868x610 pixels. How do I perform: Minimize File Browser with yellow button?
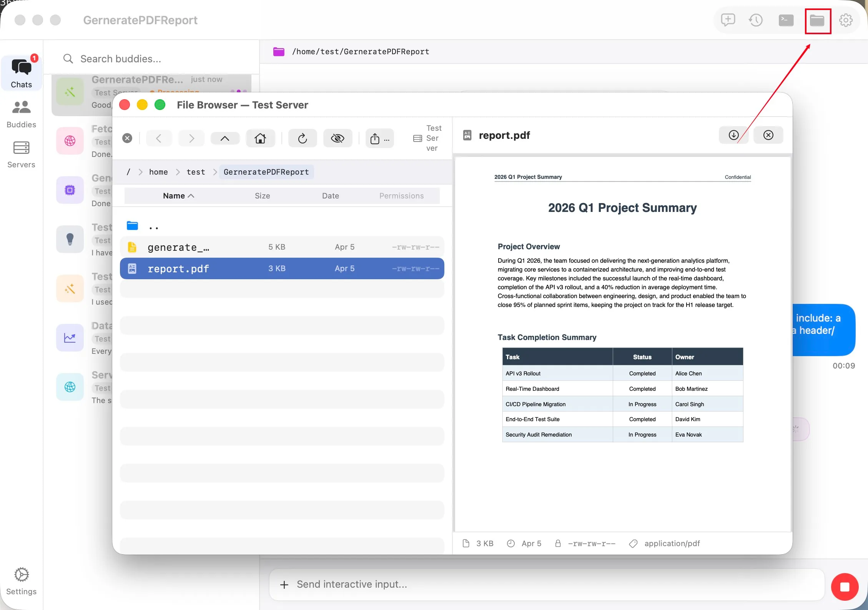(142, 105)
